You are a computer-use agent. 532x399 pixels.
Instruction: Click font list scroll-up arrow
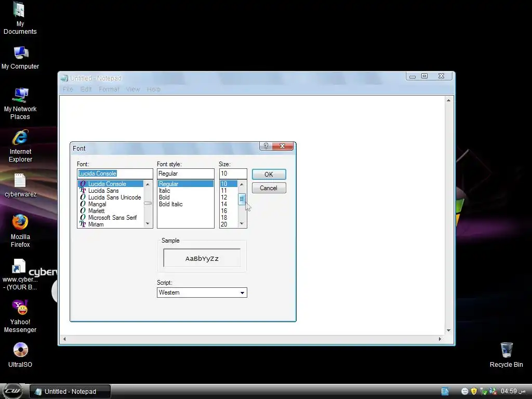(148, 184)
